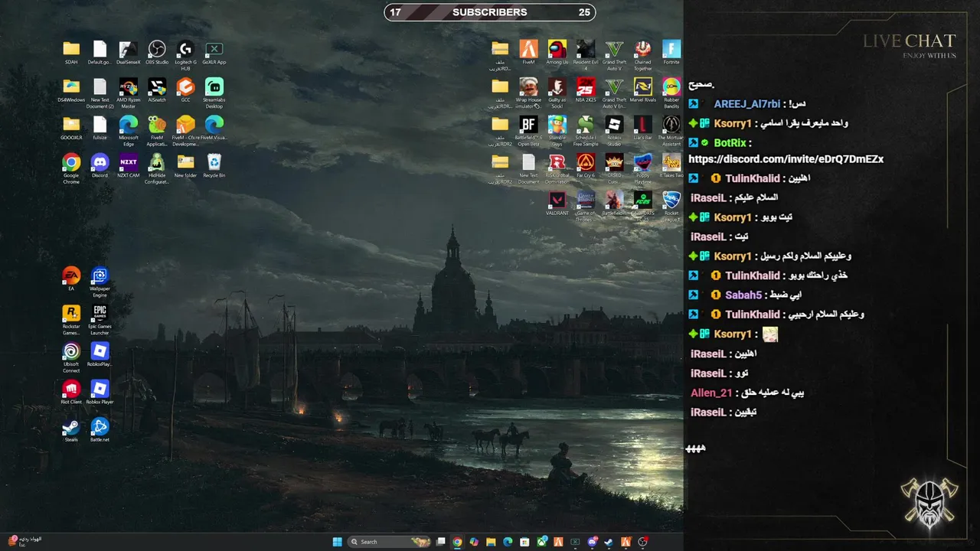Launch DualSenseX desktop shortcut

coord(129,53)
